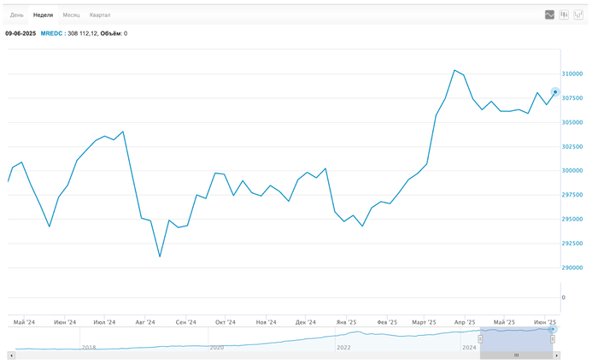Switch to the Квартал period tab
Image resolution: width=598 pixels, height=364 pixels.
pyautogui.click(x=100, y=15)
